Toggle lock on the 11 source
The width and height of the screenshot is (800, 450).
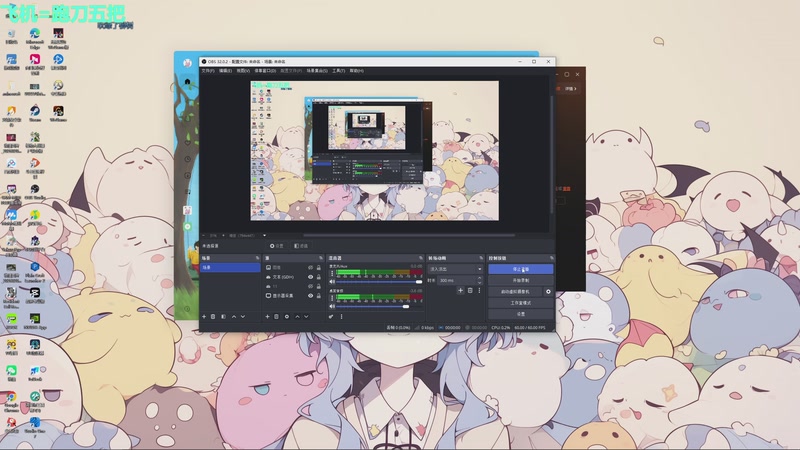319,286
